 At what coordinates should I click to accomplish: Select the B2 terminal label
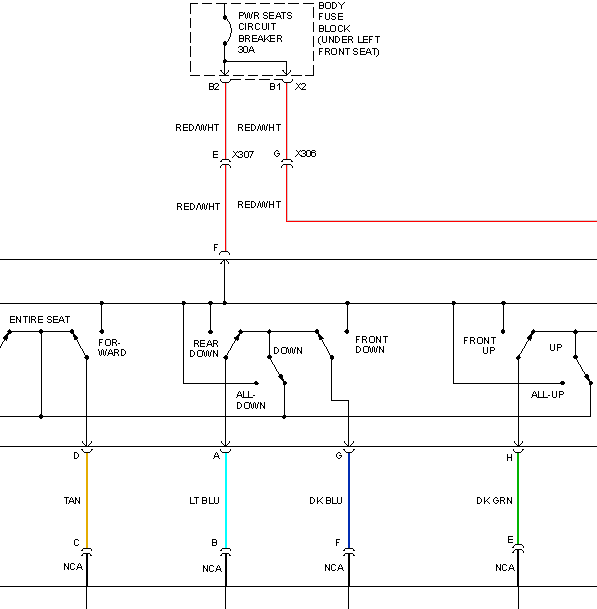[214, 87]
